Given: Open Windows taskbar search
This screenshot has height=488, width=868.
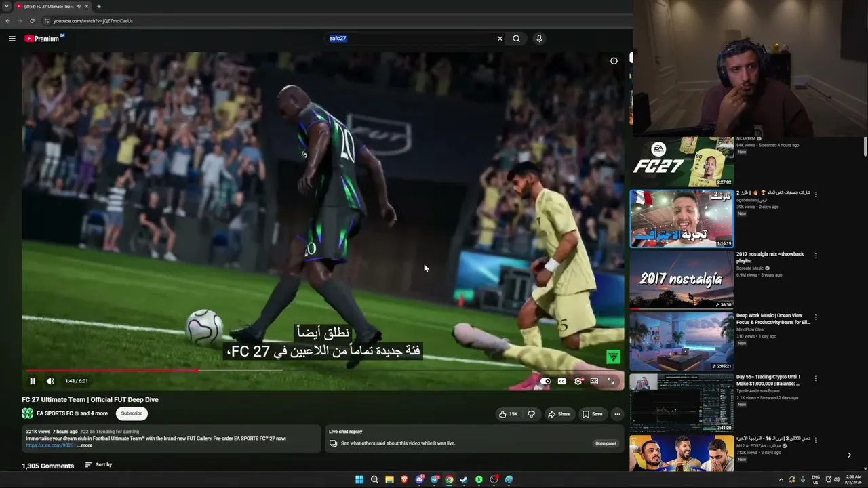Looking at the screenshot, I should [374, 480].
